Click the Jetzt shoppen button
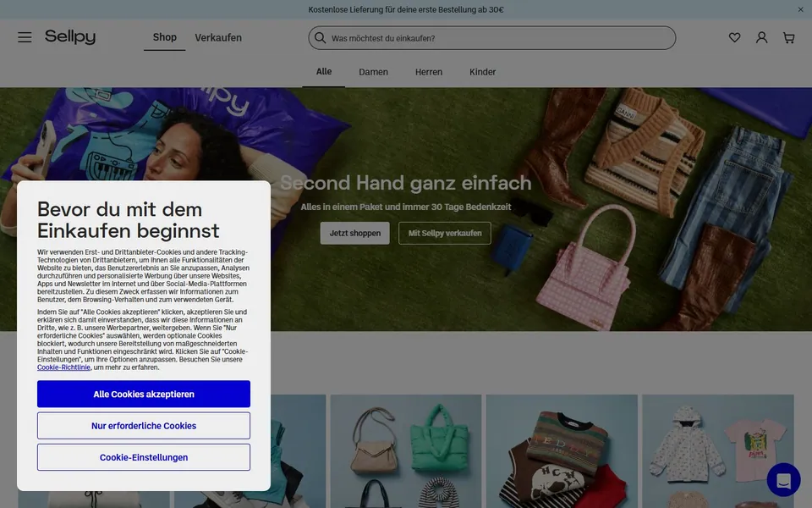 tap(354, 234)
